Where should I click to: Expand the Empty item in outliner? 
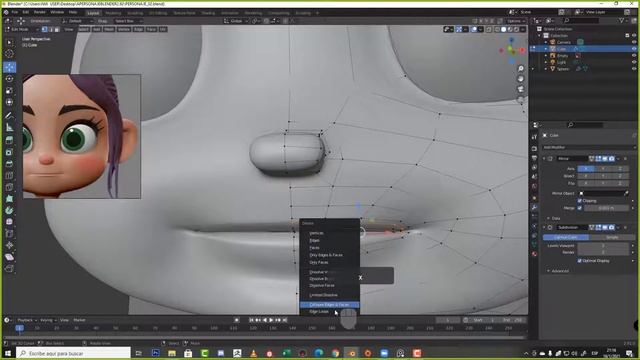coord(546,56)
